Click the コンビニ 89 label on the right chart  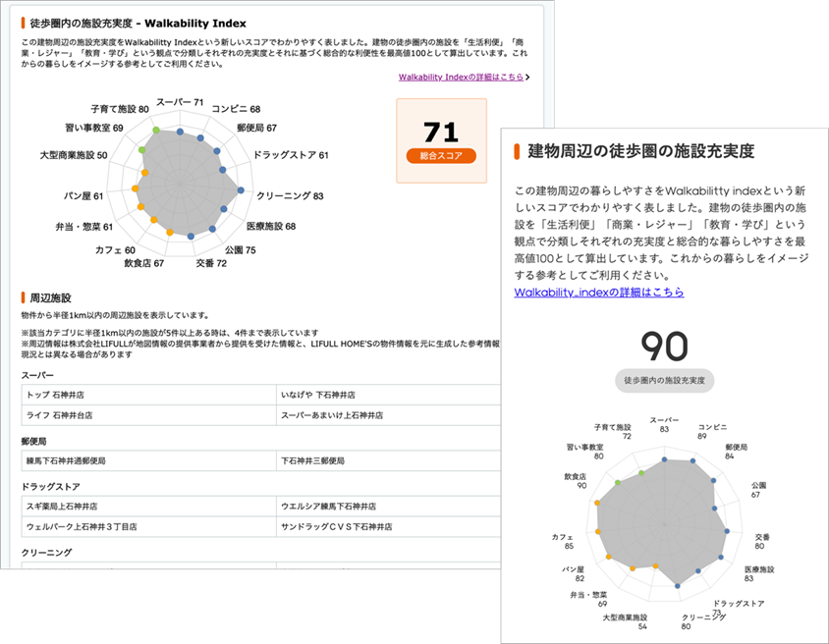click(x=712, y=432)
